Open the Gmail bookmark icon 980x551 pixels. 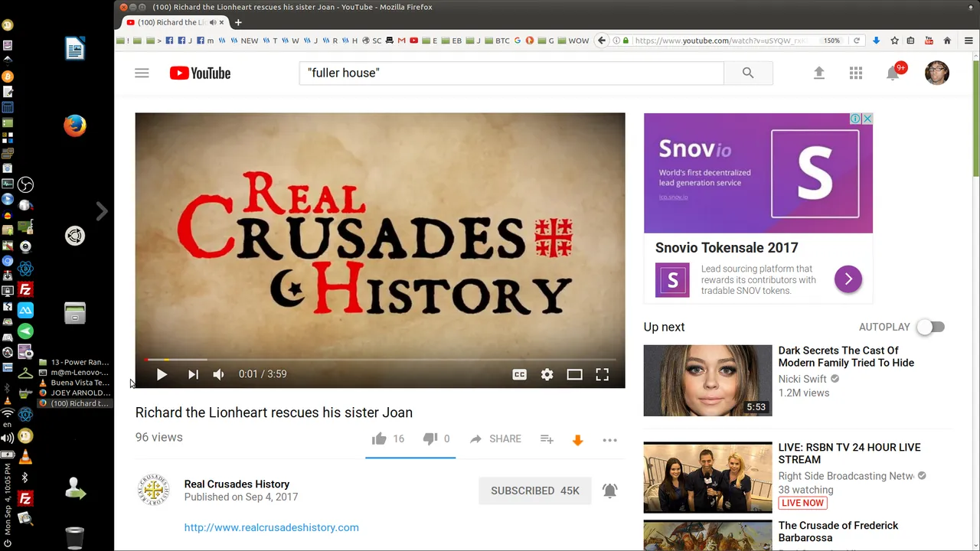pyautogui.click(x=401, y=41)
